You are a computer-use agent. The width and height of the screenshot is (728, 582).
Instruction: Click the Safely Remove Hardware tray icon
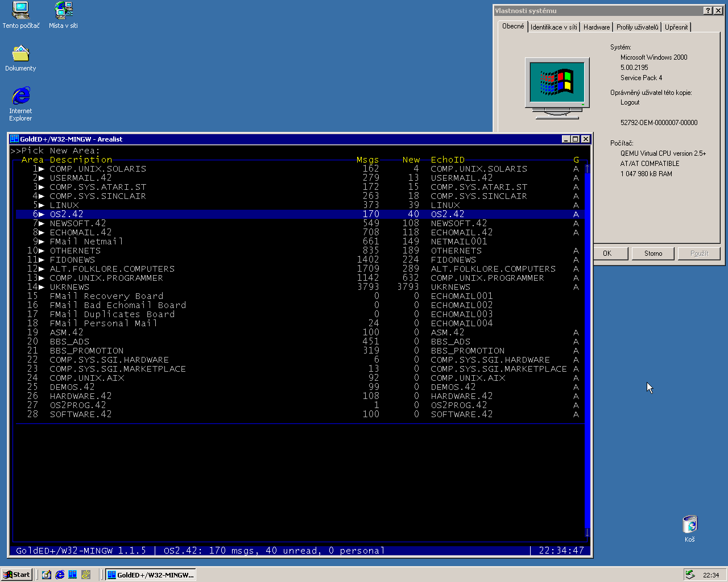click(x=690, y=575)
